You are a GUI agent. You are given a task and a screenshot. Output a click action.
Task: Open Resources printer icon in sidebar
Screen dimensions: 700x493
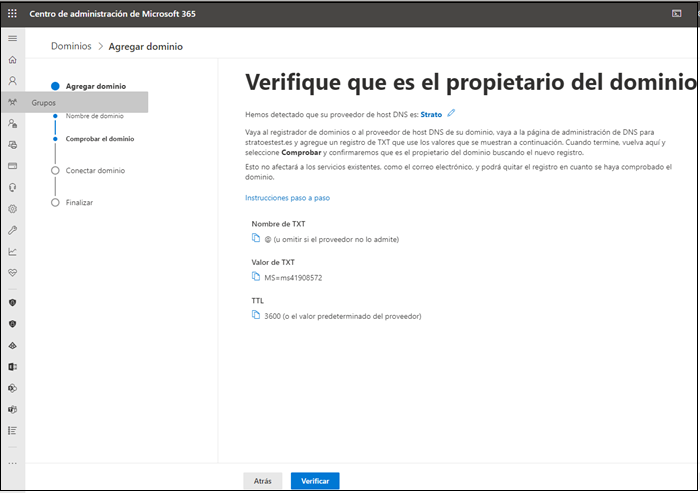tap(12, 145)
